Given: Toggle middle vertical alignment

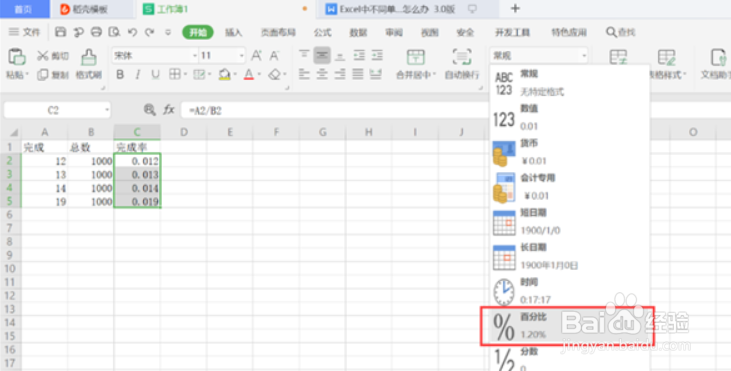Looking at the screenshot, I should coord(322,55).
